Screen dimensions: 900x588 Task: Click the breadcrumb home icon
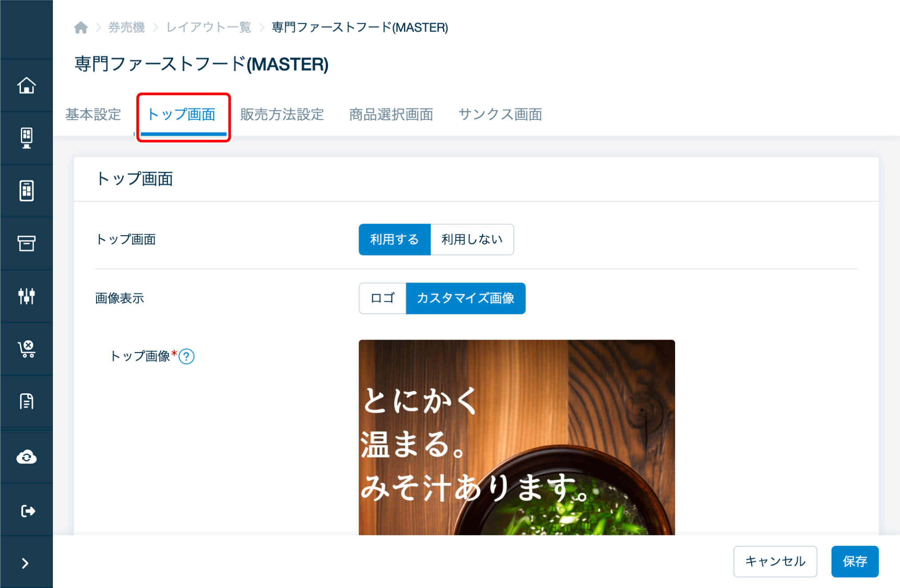81,28
